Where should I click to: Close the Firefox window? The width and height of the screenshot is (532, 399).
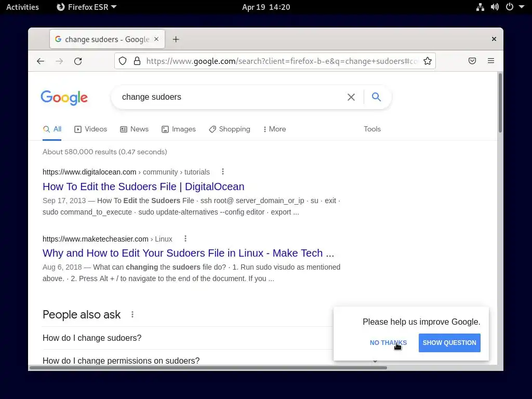pos(494,39)
